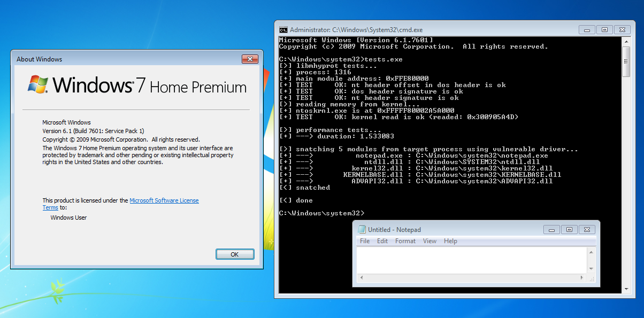Close the cmd.exe window

(622, 29)
